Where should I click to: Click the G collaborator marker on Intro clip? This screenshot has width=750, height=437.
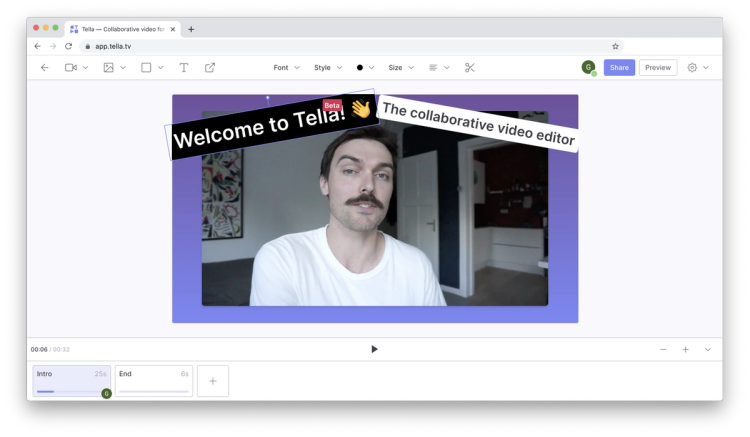coord(106,393)
